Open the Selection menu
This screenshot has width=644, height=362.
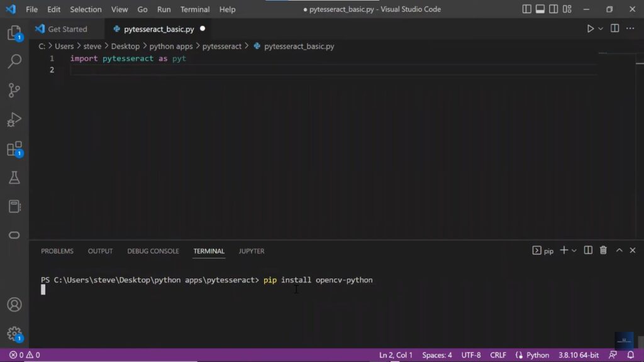[x=86, y=9]
